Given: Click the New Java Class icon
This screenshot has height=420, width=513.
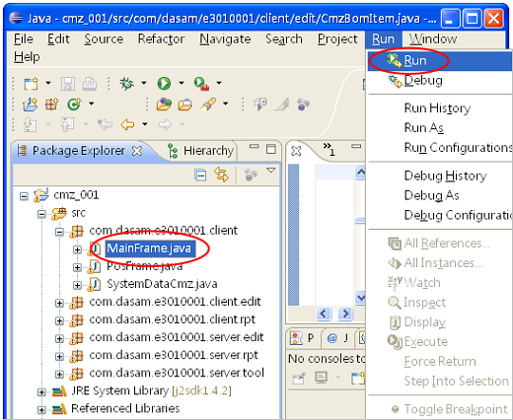Looking at the screenshot, I should 74,105.
